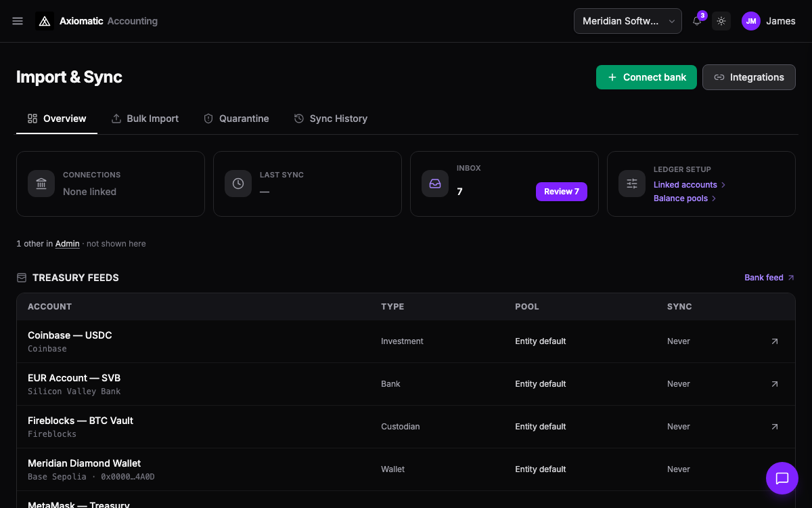This screenshot has height=508, width=812.
Task: Select the Fireblocks — BTC Vault name
Action: 81,421
